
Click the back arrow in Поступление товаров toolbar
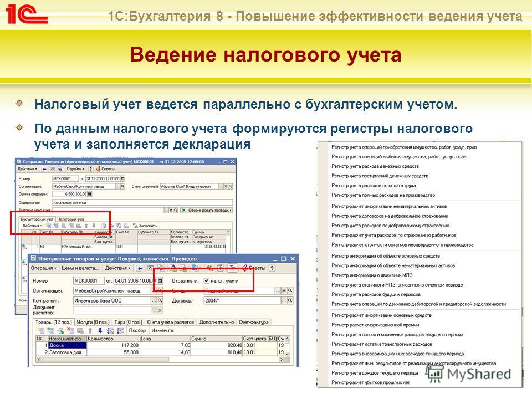click(x=140, y=268)
